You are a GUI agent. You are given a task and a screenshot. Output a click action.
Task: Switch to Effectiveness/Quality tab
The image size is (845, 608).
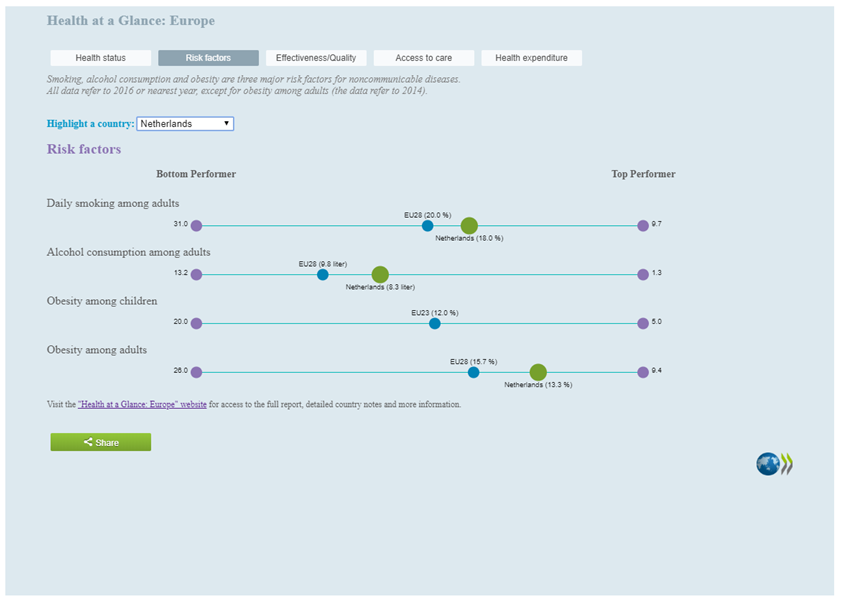(316, 58)
